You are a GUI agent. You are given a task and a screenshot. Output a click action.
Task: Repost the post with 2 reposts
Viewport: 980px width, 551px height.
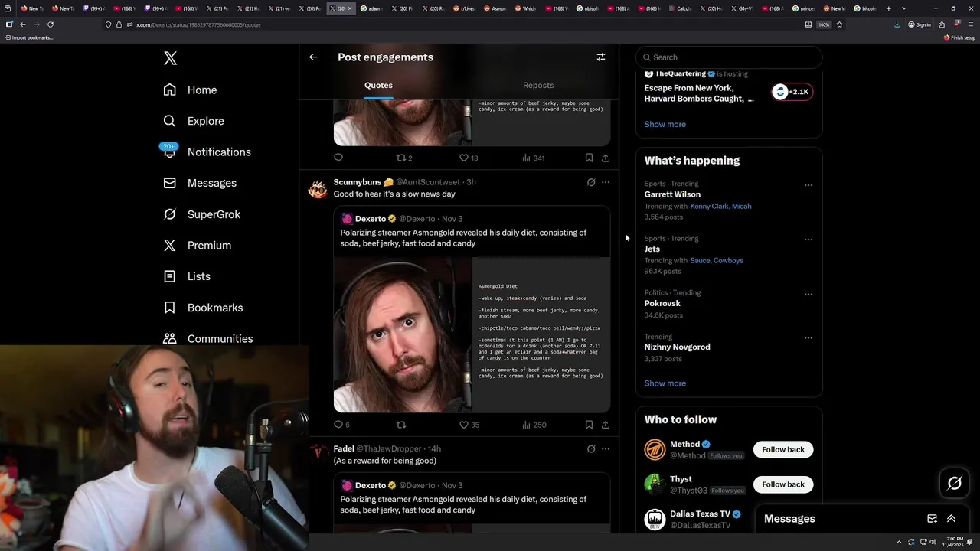point(403,158)
